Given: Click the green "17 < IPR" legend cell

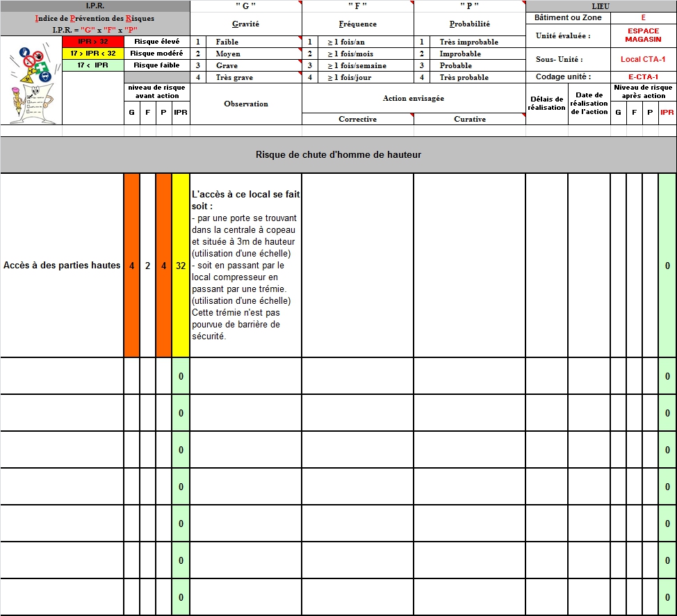Looking at the screenshot, I should (x=92, y=65).
